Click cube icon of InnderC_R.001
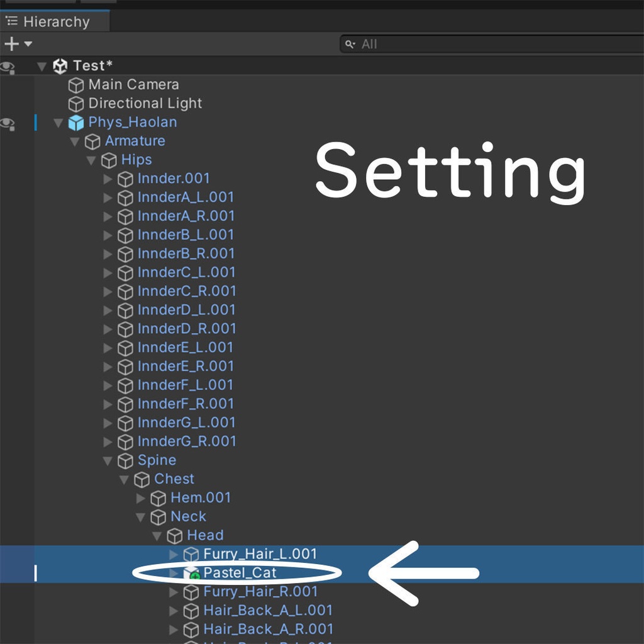 (x=125, y=292)
